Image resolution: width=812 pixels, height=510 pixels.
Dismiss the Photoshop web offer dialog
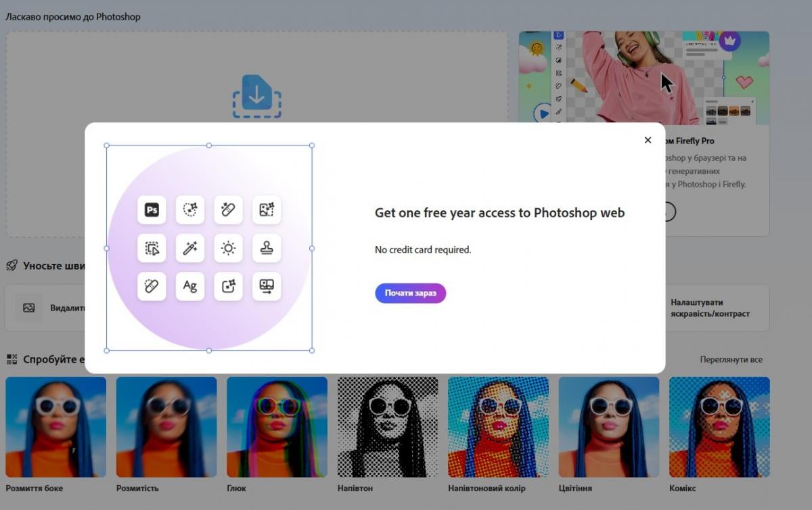[648, 140]
